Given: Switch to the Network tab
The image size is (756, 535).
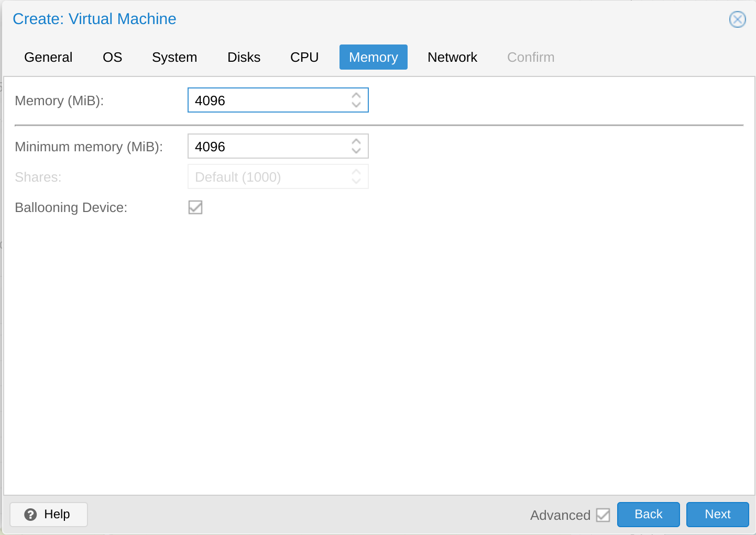Looking at the screenshot, I should 452,57.
